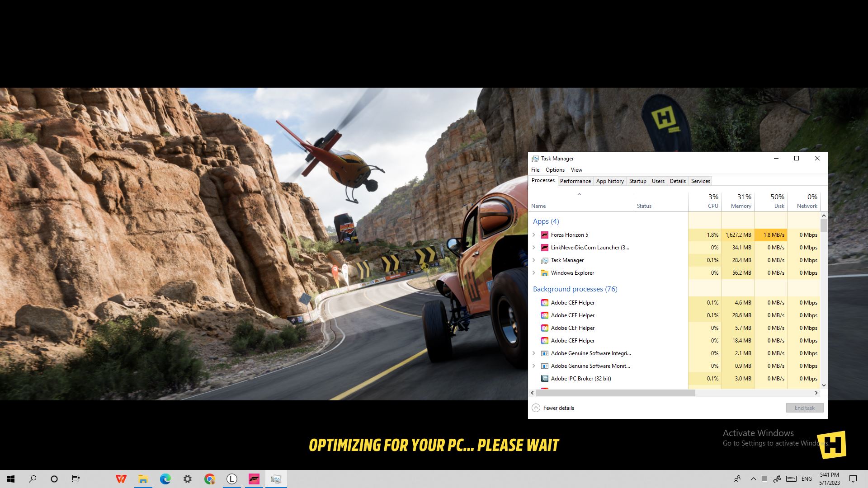Switch to the Users tab
Image resolution: width=868 pixels, height=488 pixels.
coord(658,181)
